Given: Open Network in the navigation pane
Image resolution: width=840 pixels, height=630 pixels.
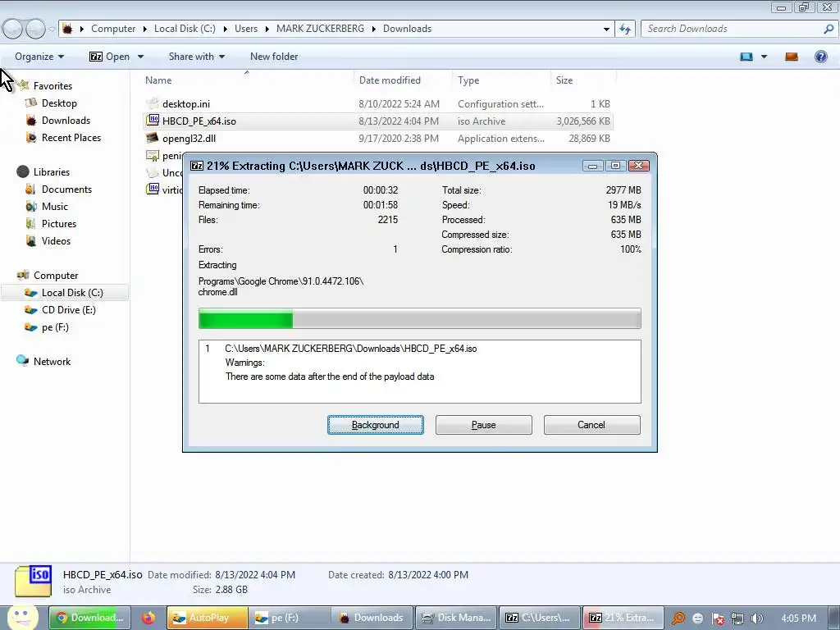Looking at the screenshot, I should tap(52, 362).
